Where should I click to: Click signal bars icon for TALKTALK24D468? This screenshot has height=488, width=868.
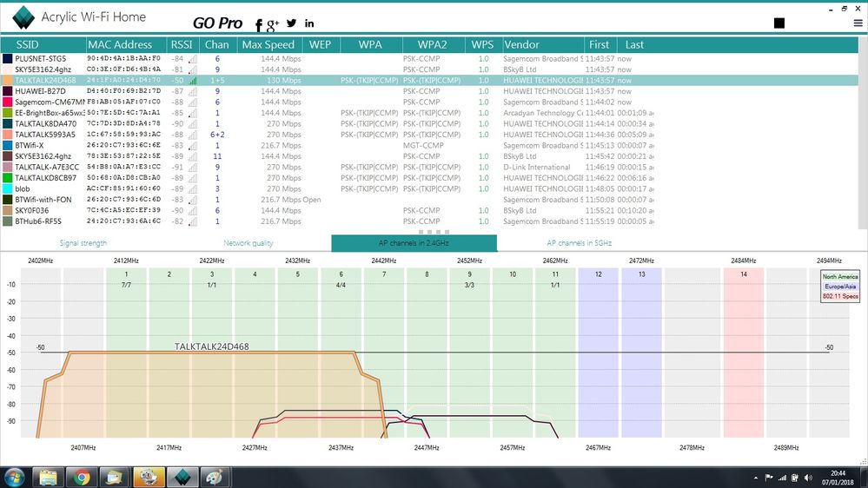click(x=192, y=81)
